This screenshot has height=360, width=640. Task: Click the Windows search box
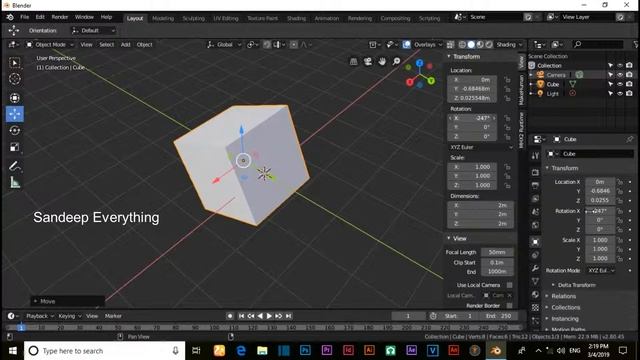click(x=104, y=351)
